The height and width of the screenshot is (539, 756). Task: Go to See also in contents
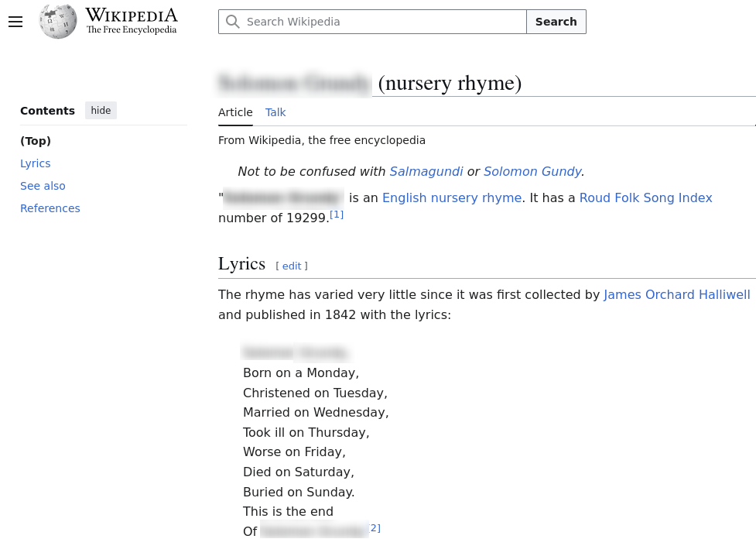(43, 186)
